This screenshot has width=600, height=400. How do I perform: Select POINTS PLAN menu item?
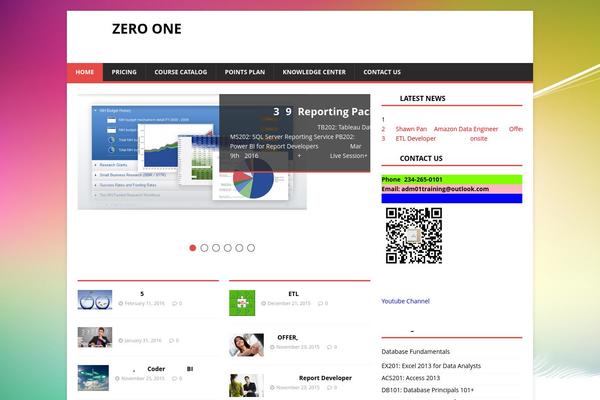click(245, 72)
